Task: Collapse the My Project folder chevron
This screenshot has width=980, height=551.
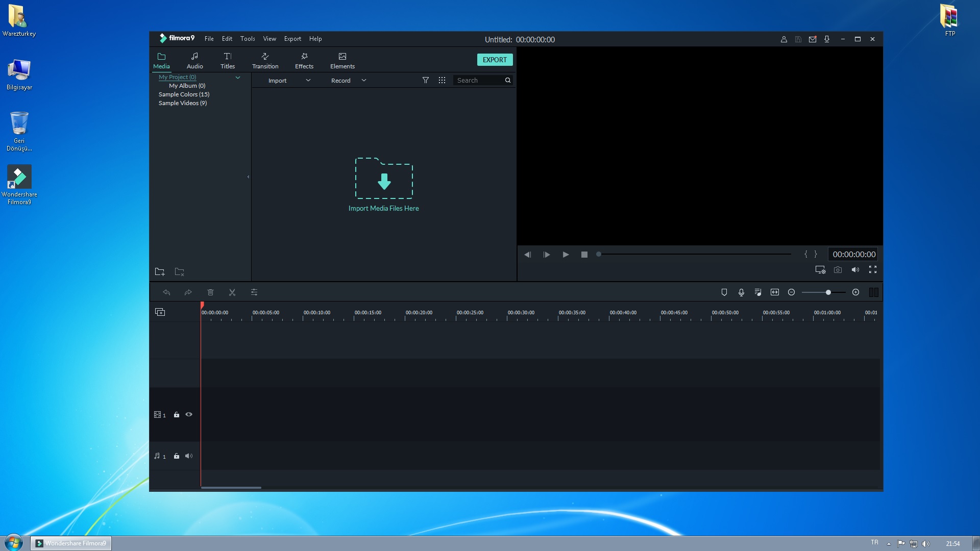Action: [x=237, y=78]
